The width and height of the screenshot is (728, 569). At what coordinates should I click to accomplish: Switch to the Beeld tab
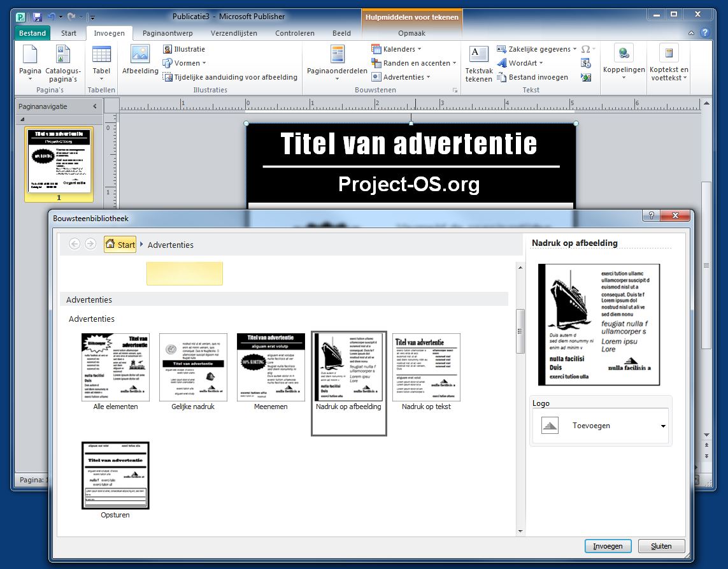pos(342,33)
